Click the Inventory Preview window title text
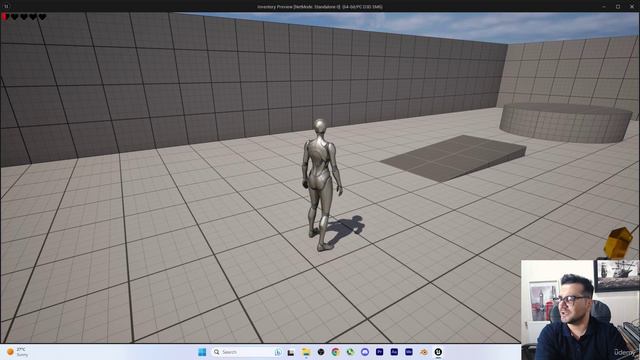 tap(320, 7)
